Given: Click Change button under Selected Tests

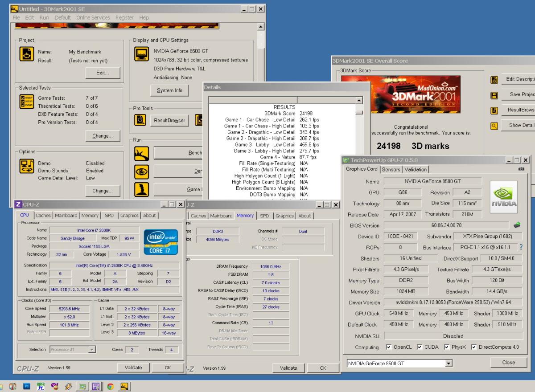Looking at the screenshot, I should [x=103, y=136].
